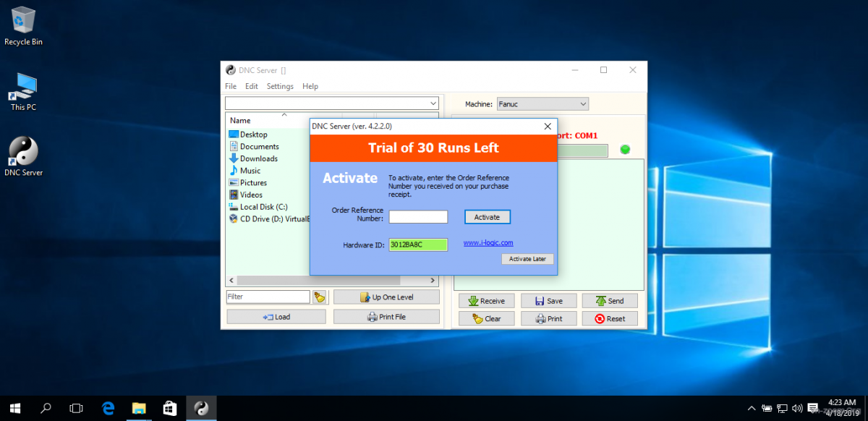
Task: Click the Reset button
Action: (610, 318)
